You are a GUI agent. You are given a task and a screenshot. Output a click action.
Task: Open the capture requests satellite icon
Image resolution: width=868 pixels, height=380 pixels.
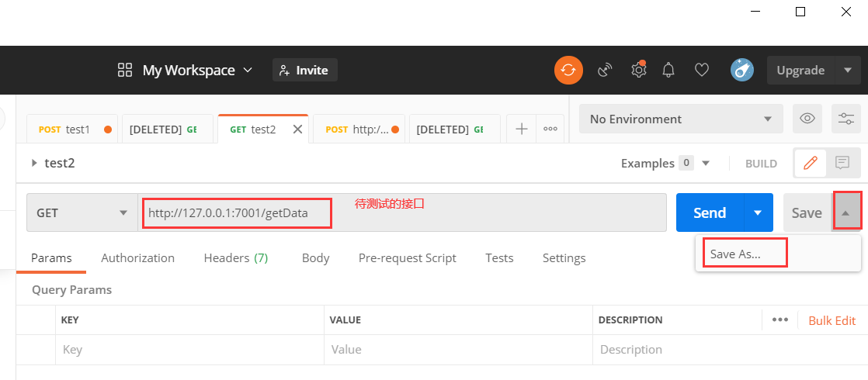pos(605,71)
